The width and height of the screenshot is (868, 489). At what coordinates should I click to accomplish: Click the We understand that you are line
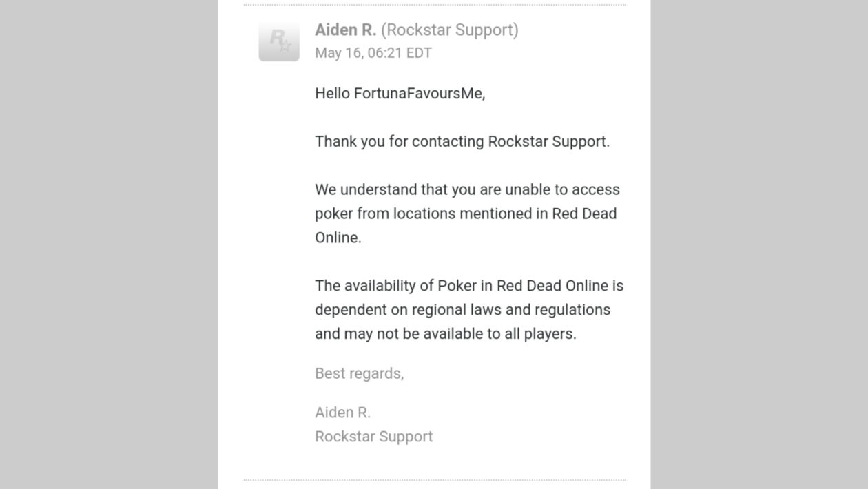click(467, 189)
